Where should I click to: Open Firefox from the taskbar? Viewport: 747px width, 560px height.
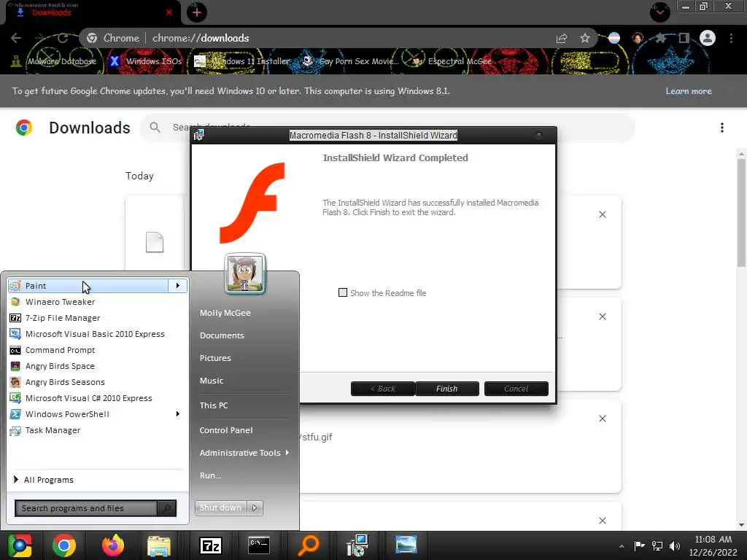coord(113,545)
